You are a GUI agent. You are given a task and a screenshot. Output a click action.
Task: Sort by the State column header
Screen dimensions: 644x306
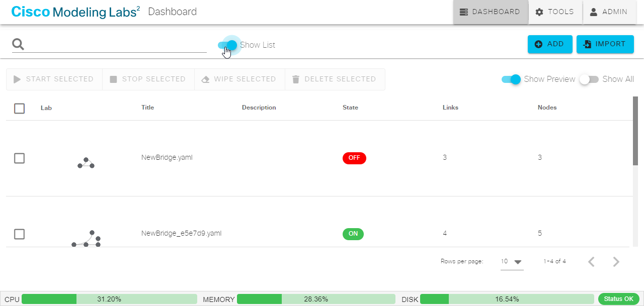[x=350, y=108]
